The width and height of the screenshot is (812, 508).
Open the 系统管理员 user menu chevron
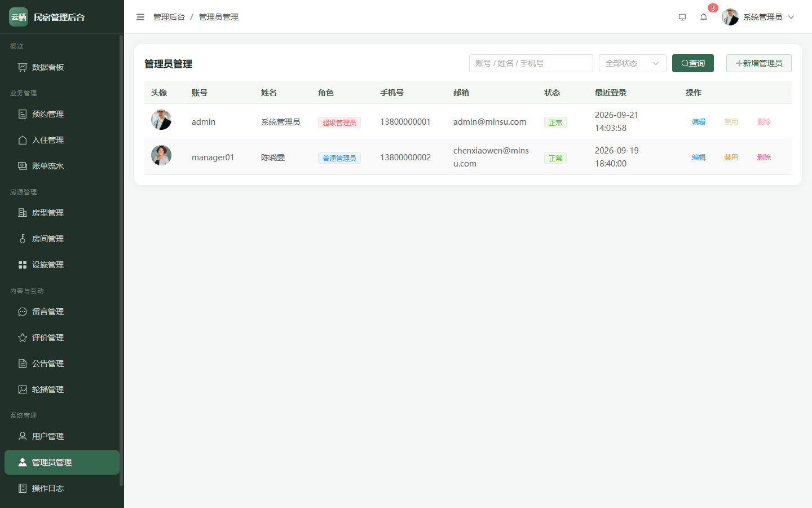[x=791, y=17]
